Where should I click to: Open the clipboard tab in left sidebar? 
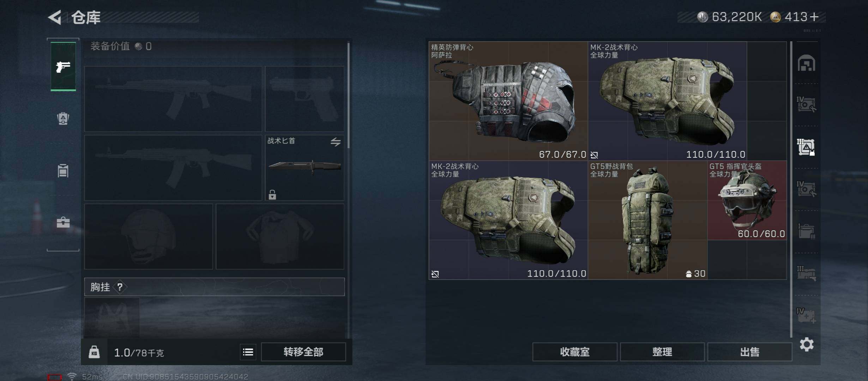(x=63, y=170)
